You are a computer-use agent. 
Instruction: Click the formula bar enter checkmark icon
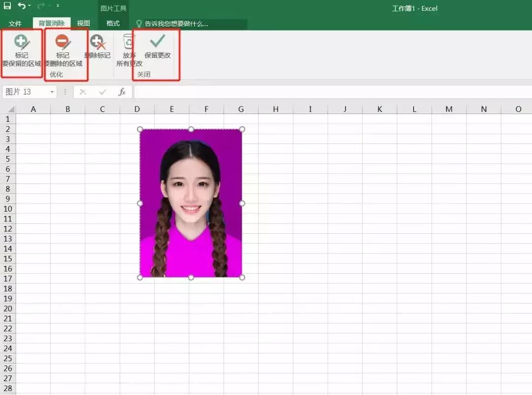tap(102, 92)
